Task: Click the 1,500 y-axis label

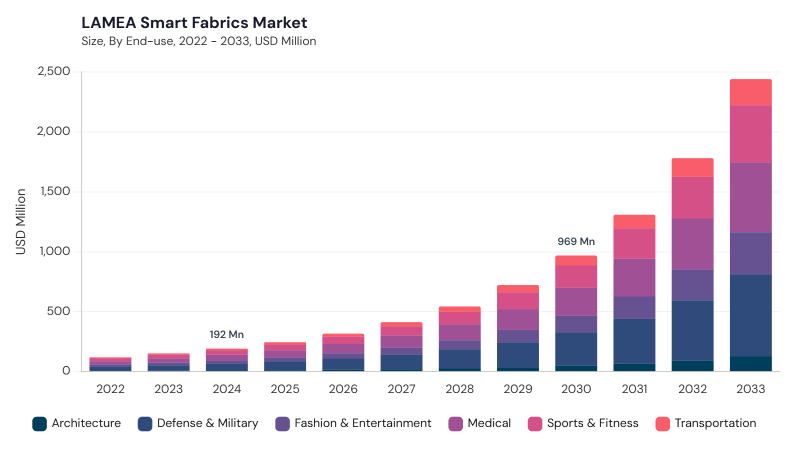Action: (x=55, y=191)
